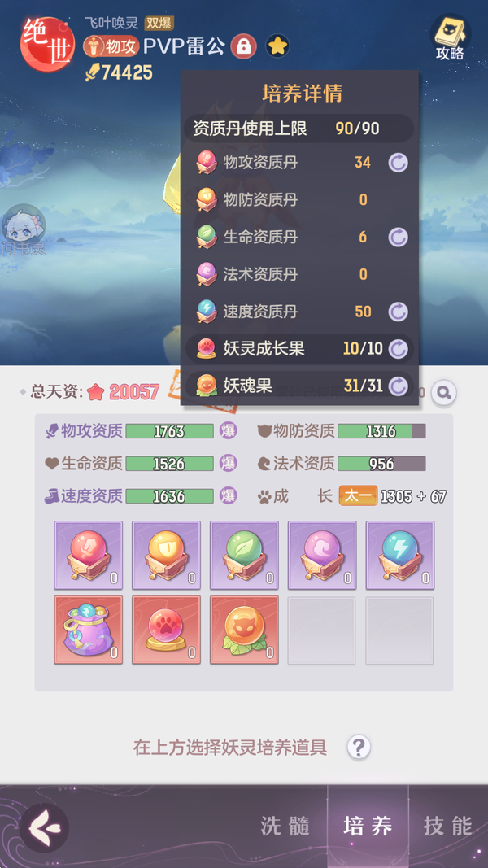This screenshot has width=488, height=868.
Task: Click refresh icon next to 妖灵成长果
Action: tap(398, 349)
